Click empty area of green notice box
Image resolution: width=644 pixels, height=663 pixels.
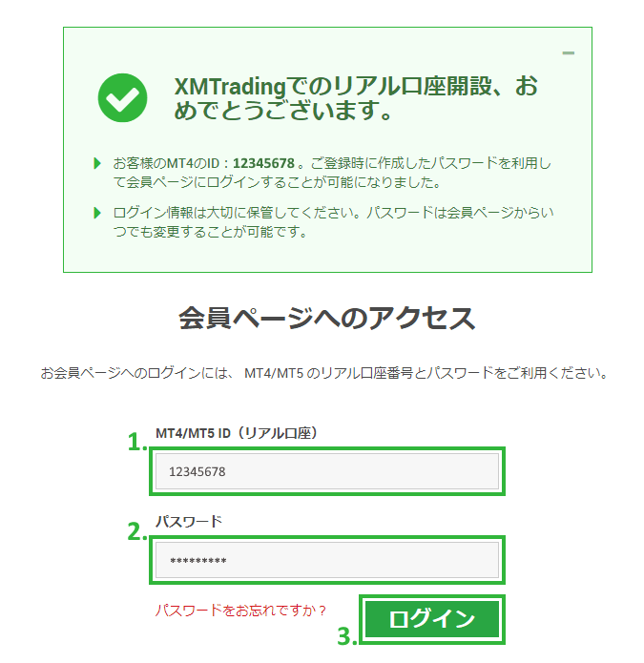pyautogui.click(x=327, y=257)
